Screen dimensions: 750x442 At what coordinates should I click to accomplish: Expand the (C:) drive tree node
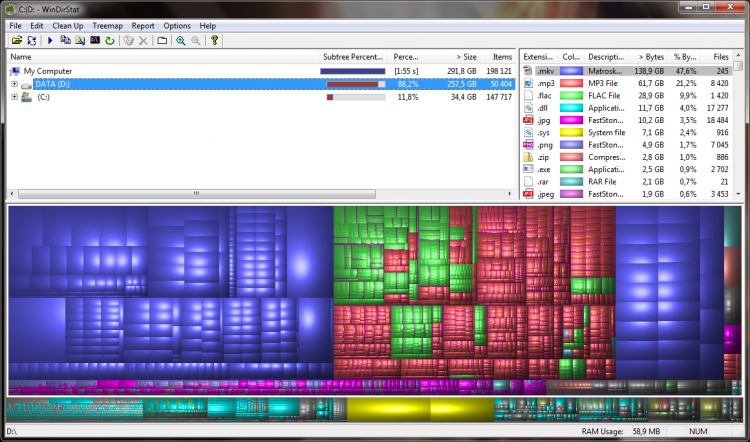(x=14, y=97)
